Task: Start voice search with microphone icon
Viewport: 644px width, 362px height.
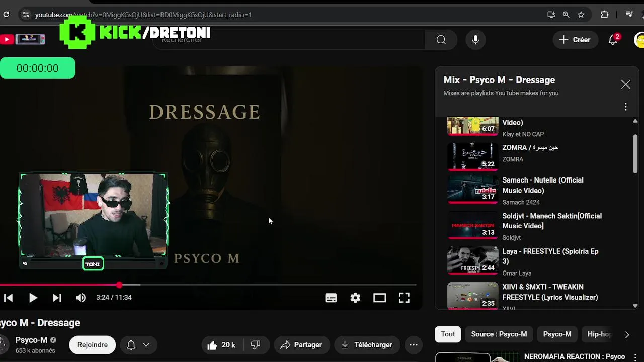Action: 475,40
